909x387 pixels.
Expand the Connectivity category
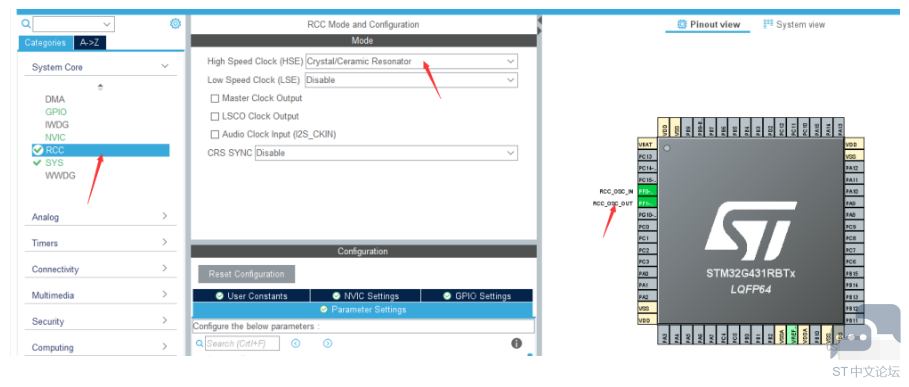click(x=165, y=268)
